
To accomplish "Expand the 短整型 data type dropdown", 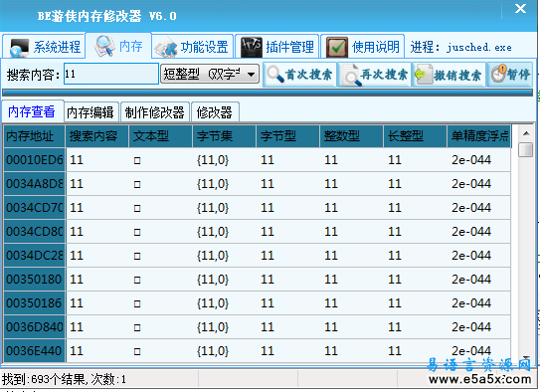I will coord(210,74).
